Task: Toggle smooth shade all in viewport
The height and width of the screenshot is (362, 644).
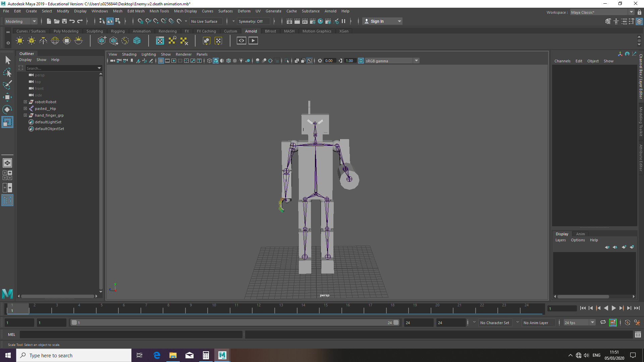Action: click(216, 61)
